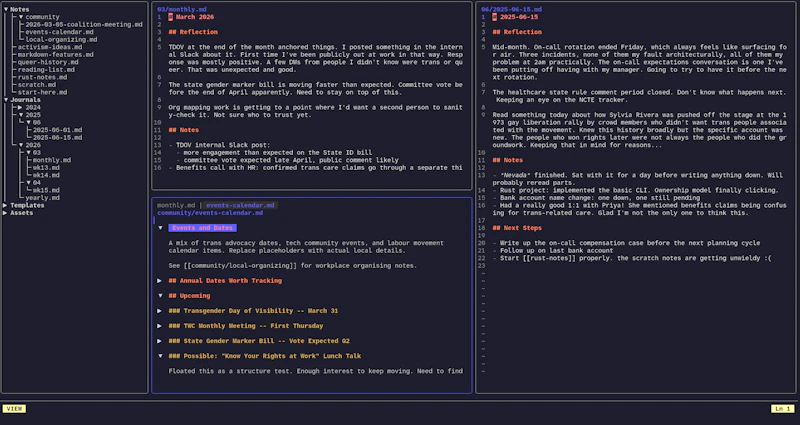Screen dimensions: 800x425
Task: Expand the Assets folder
Action: [6, 213]
